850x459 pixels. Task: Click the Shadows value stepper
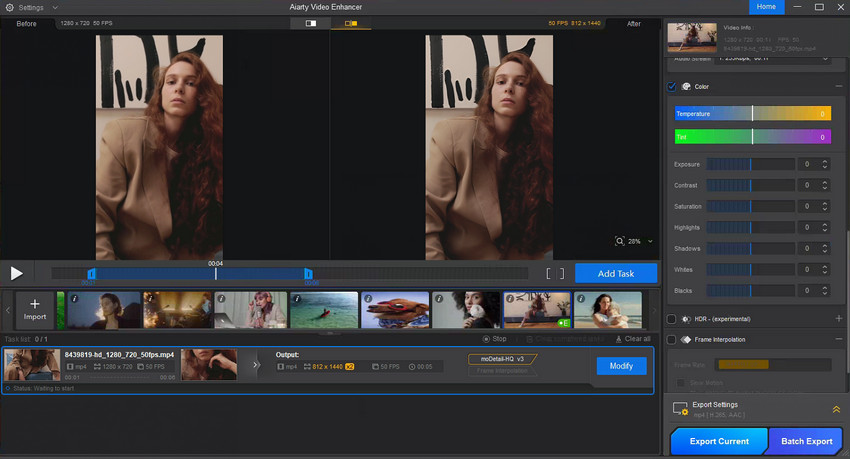[x=825, y=248]
